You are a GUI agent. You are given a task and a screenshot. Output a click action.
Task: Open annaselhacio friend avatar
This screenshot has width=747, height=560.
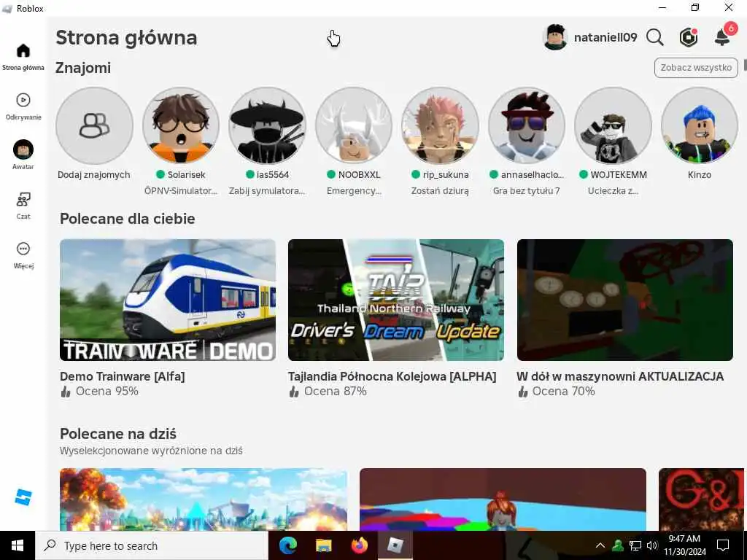[x=527, y=125]
